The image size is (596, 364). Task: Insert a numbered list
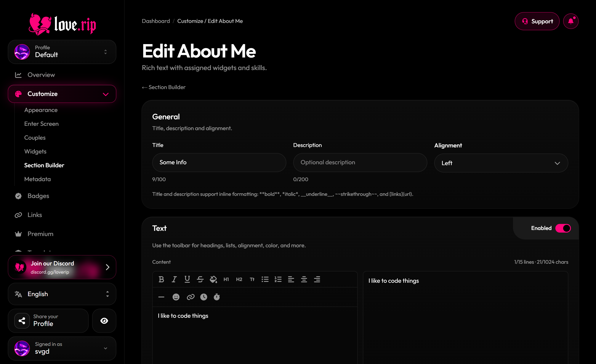pos(278,279)
